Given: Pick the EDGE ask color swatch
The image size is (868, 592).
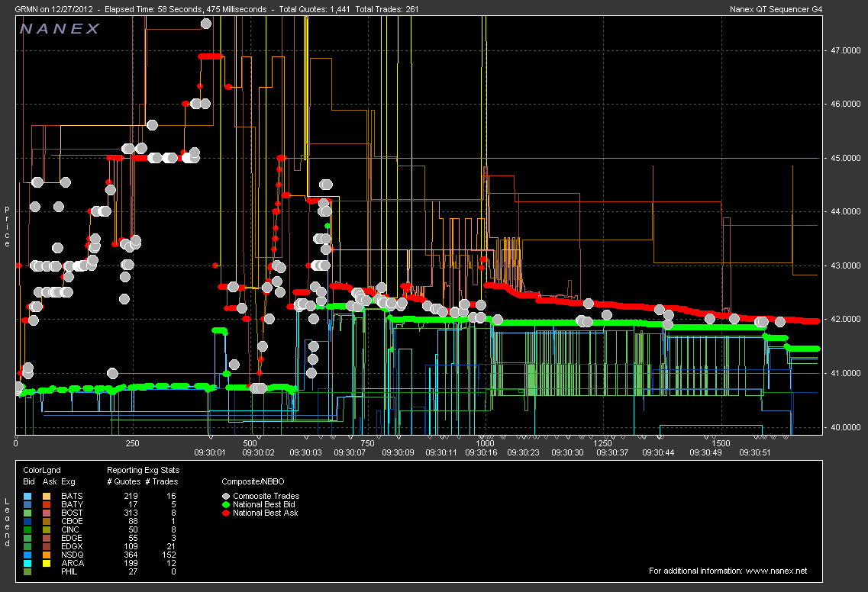Looking at the screenshot, I should click(x=47, y=538).
